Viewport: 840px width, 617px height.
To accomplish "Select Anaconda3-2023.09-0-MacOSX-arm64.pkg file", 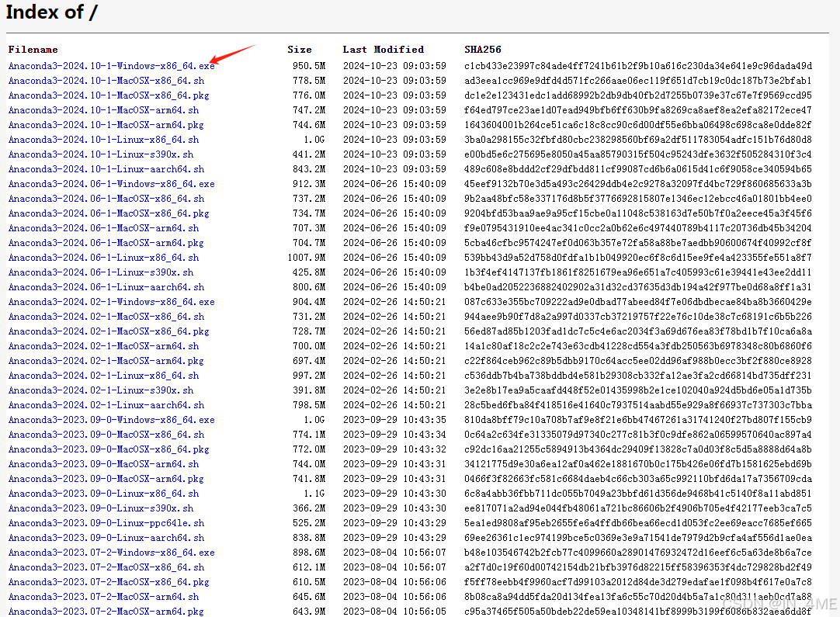I will click(x=106, y=479).
